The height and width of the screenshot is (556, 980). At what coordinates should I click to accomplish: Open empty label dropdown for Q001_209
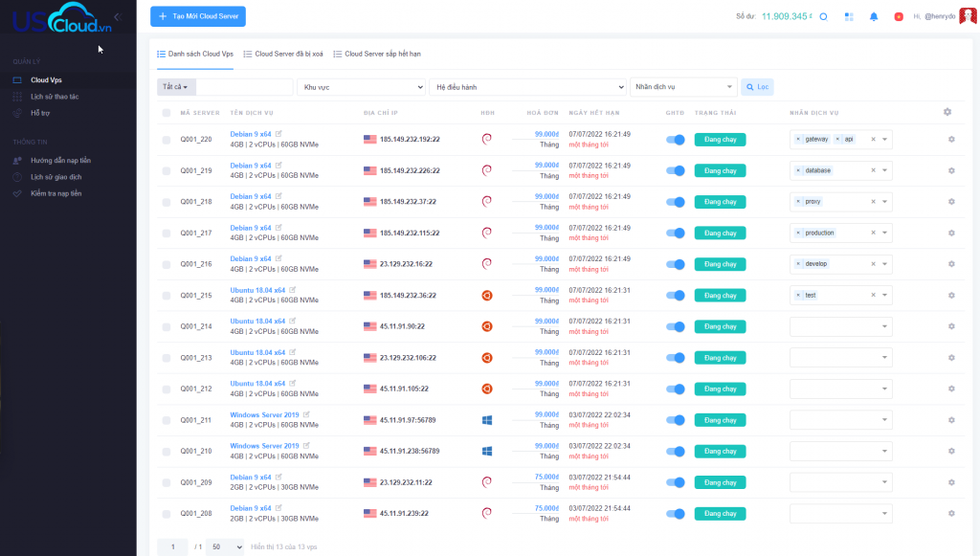pos(840,482)
